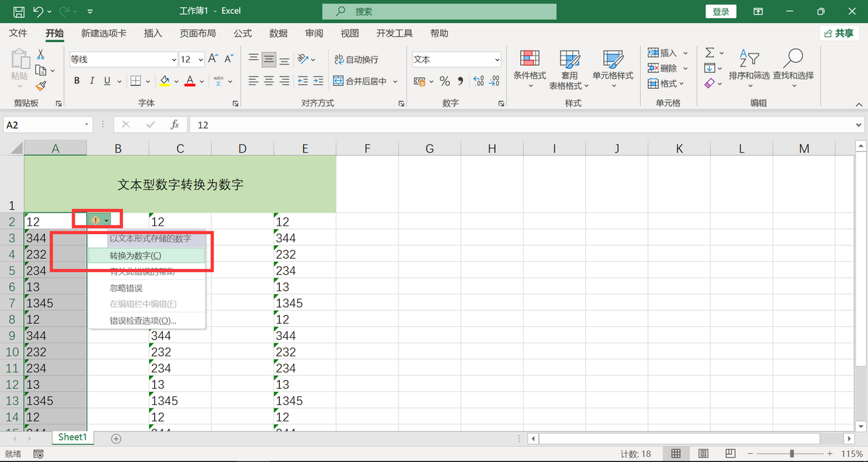Toggle Bold formatting
The height and width of the screenshot is (462, 868).
77,81
